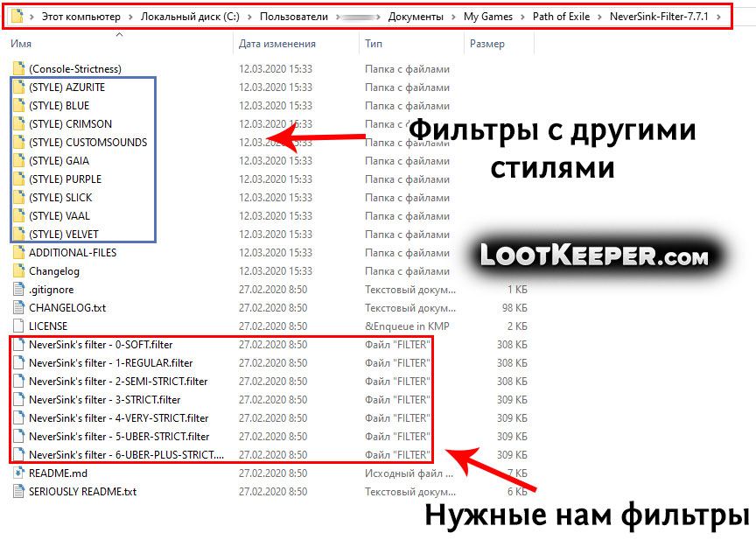Click the Changelog folder icon
The image size is (756, 554).
[x=18, y=270]
